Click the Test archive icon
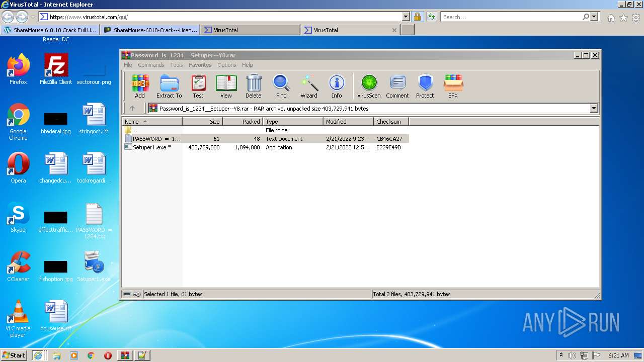 coord(198,86)
